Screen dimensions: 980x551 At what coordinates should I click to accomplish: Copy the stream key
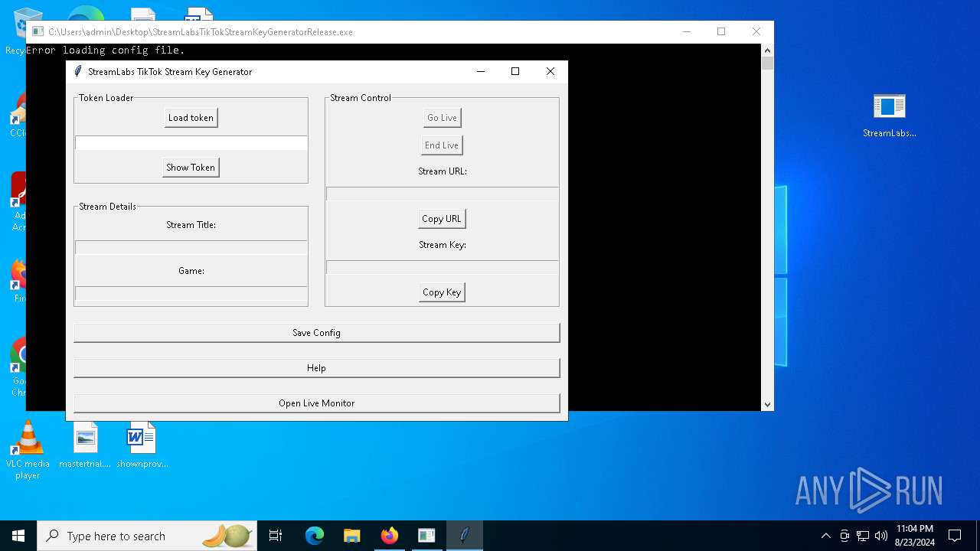click(442, 292)
